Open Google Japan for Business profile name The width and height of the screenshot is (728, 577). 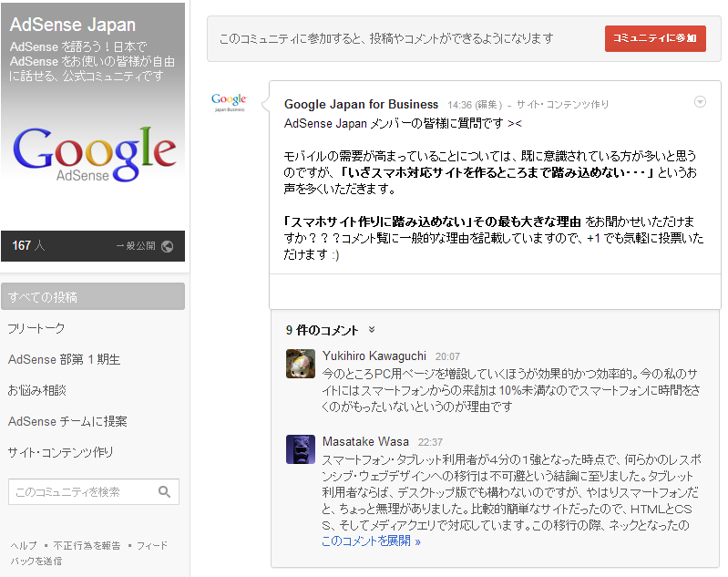tap(361, 104)
